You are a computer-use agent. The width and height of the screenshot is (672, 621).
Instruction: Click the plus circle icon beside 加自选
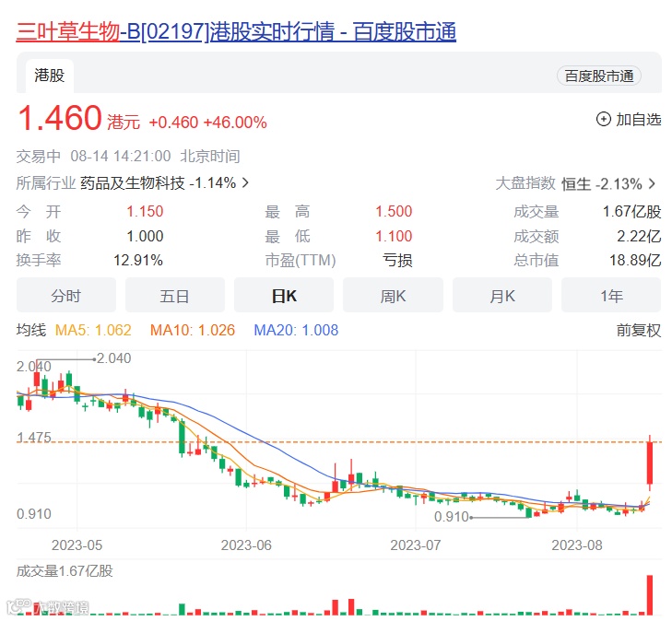click(x=604, y=119)
